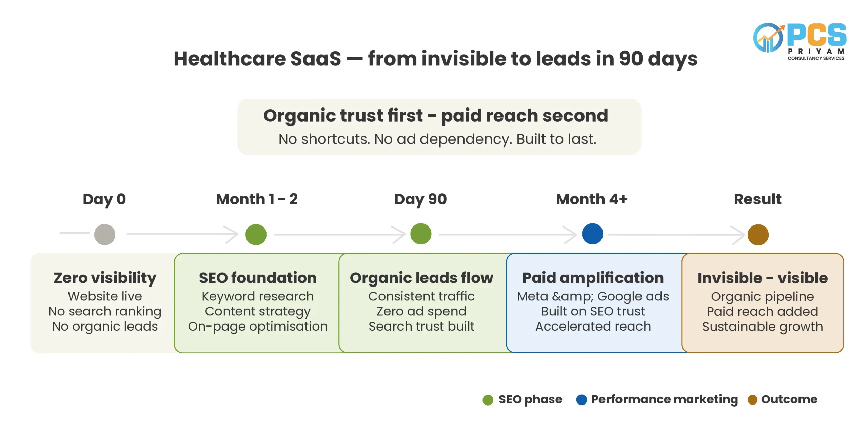Select the gray Day 0 timeline dot
Viewport: 868px width, 434px height.
point(104,234)
